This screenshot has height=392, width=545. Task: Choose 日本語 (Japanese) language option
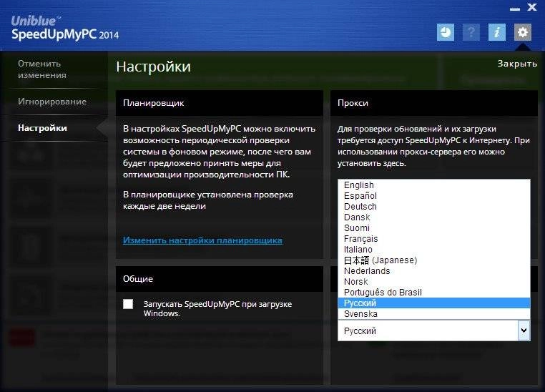(x=433, y=260)
